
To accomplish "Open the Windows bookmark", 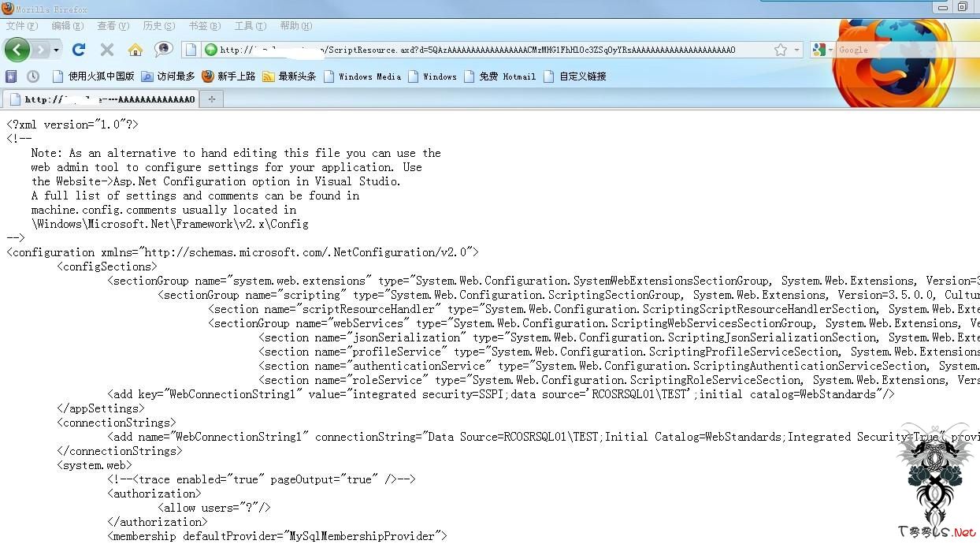I will click(432, 76).
